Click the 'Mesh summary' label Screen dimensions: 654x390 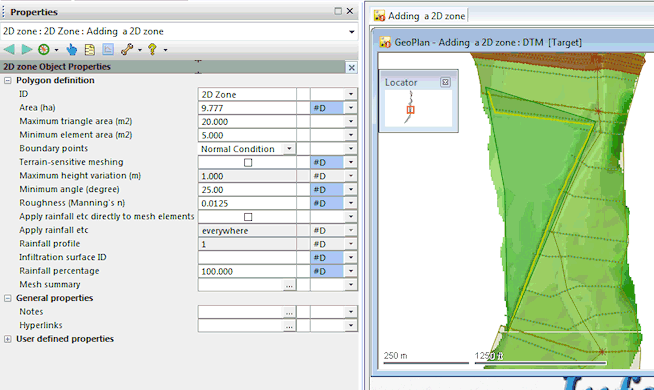pyautogui.click(x=50, y=284)
